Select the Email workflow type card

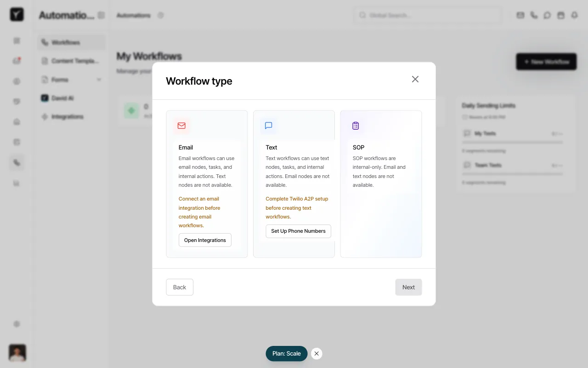207,166
